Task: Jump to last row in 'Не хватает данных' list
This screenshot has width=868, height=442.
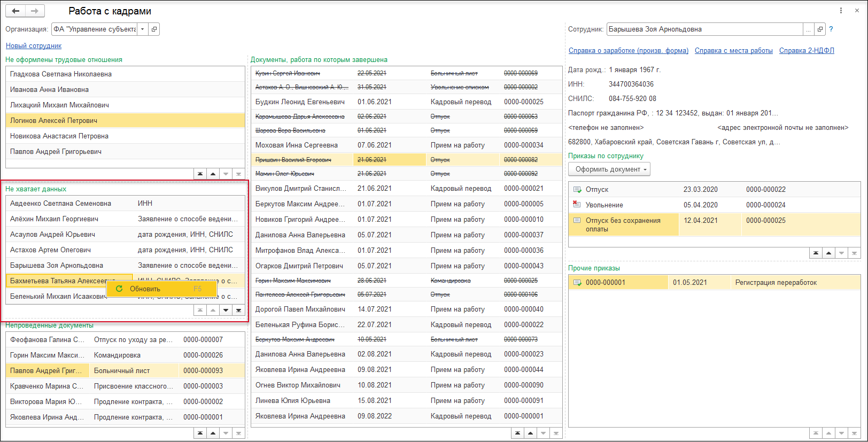Action: click(239, 310)
